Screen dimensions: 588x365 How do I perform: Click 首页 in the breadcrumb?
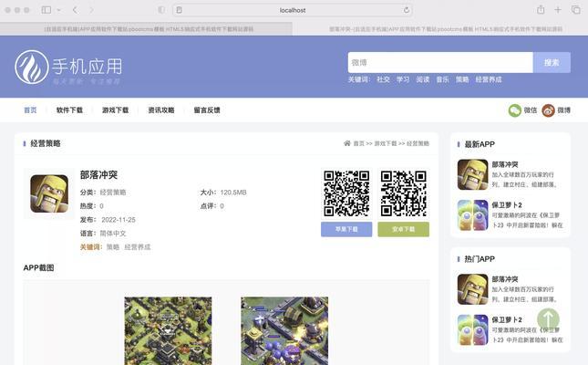click(x=359, y=143)
